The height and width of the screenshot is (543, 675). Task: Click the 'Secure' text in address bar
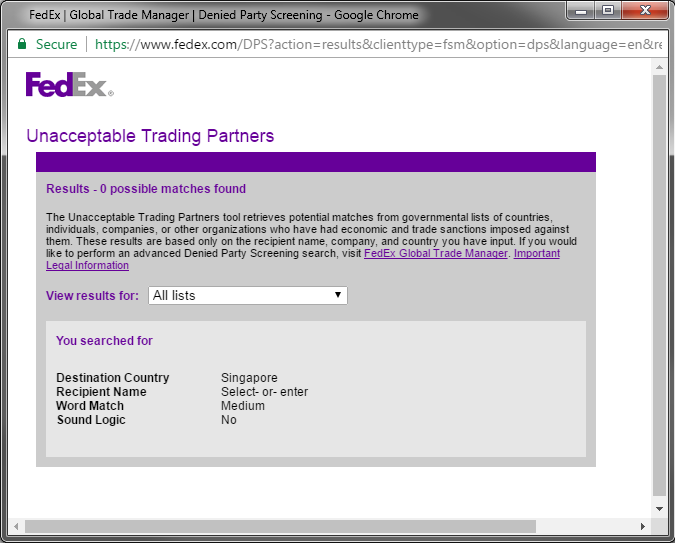click(56, 44)
